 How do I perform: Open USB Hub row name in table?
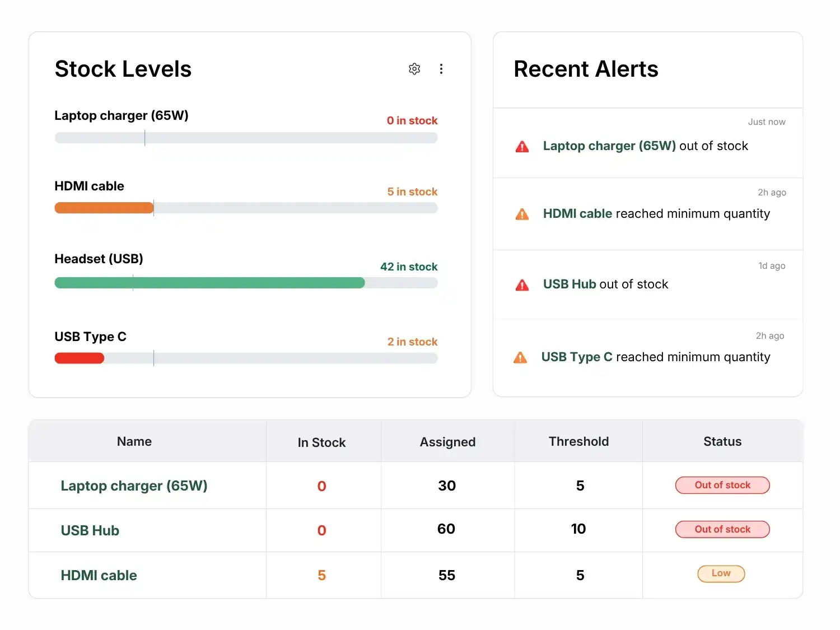coord(90,530)
